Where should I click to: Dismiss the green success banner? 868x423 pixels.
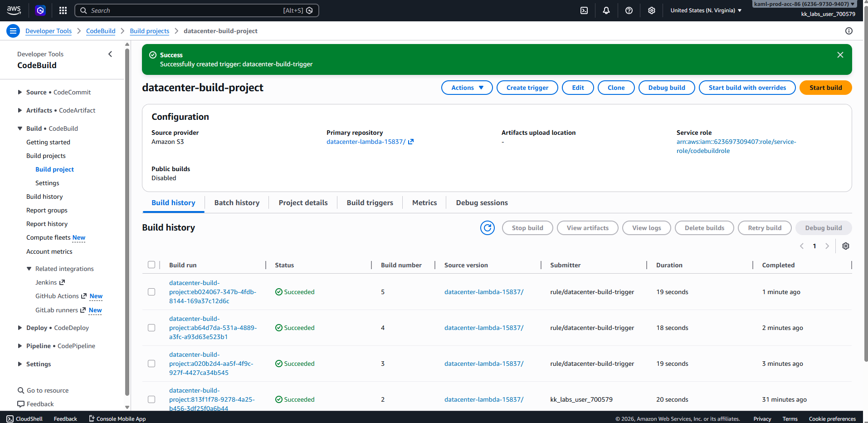point(840,55)
